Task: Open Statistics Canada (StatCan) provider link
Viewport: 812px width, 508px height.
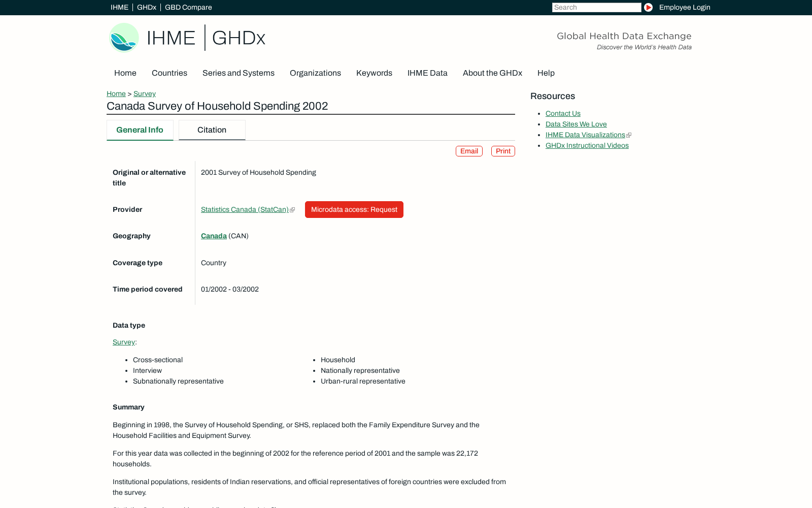Action: pyautogui.click(x=245, y=209)
